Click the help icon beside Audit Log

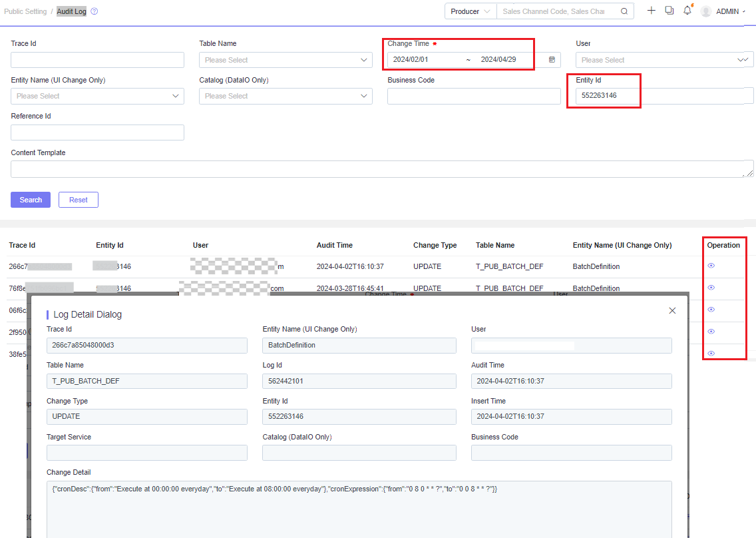tap(94, 11)
